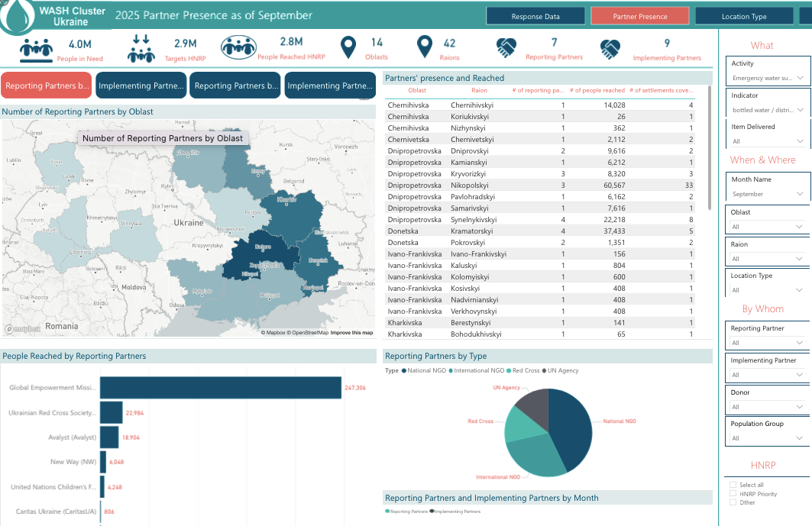Viewport: 812px width, 526px height.
Task: Click the Oblasts location pin icon
Action: pos(348,48)
